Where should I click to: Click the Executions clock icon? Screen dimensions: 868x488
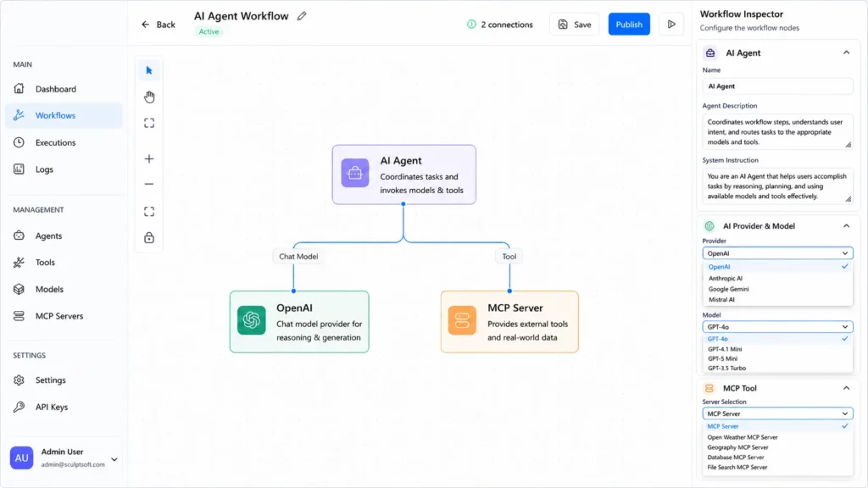point(19,142)
